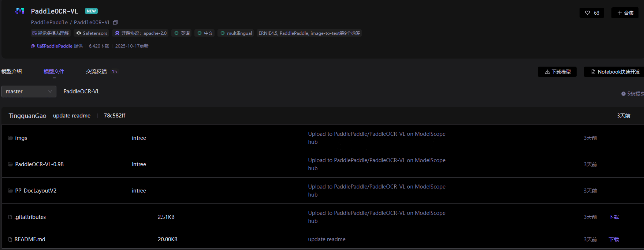Screen dimensions: 644x250
Task: Add model via the 合集 button
Action: point(625,13)
